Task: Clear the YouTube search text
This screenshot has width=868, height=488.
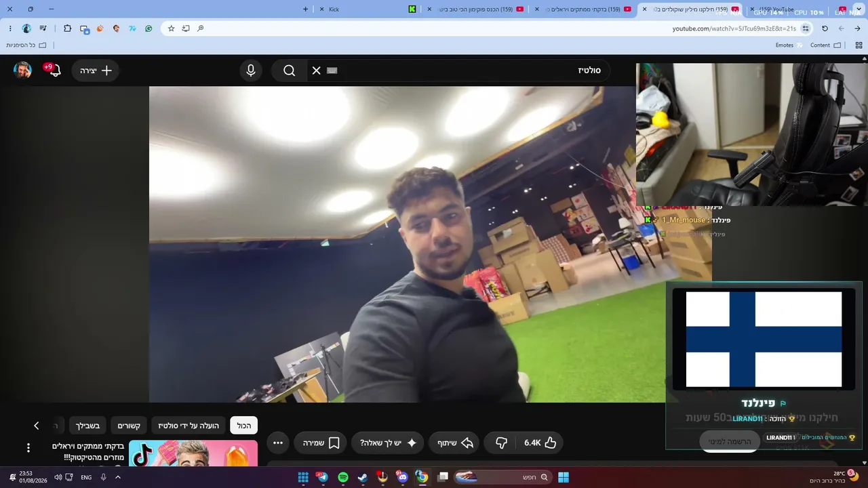Action: (x=316, y=70)
